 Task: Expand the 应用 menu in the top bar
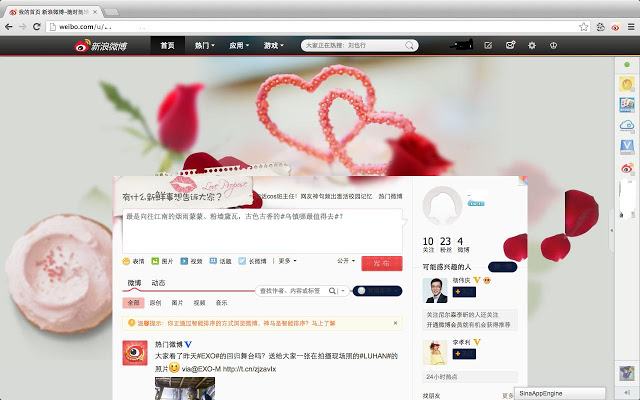pos(239,46)
